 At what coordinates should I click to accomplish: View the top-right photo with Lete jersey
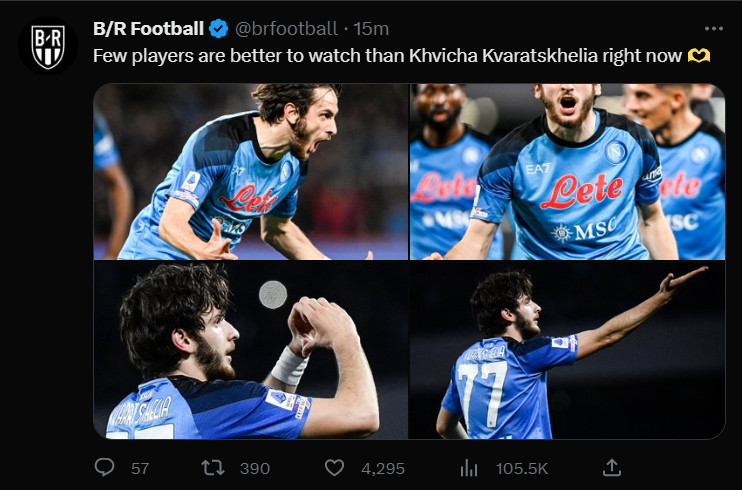pos(567,171)
